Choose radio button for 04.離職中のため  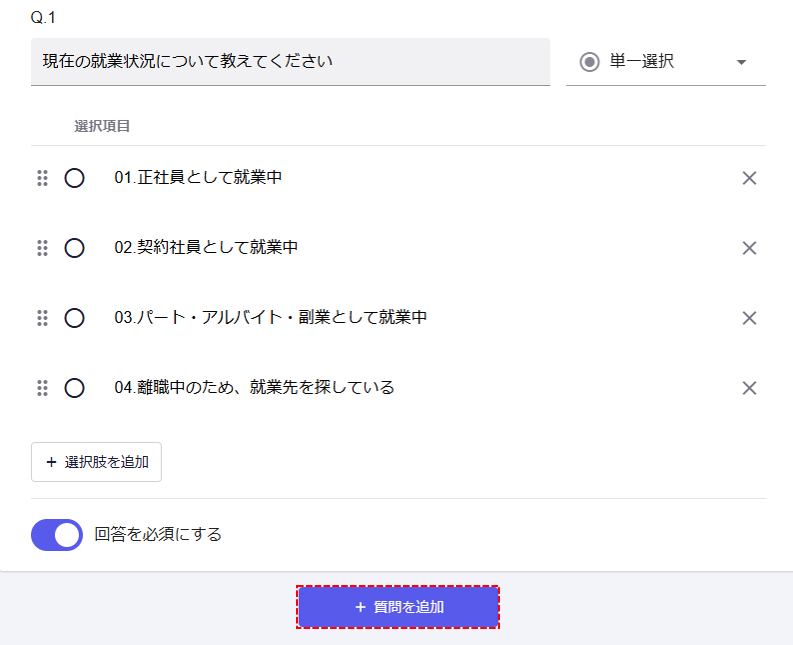(x=74, y=388)
